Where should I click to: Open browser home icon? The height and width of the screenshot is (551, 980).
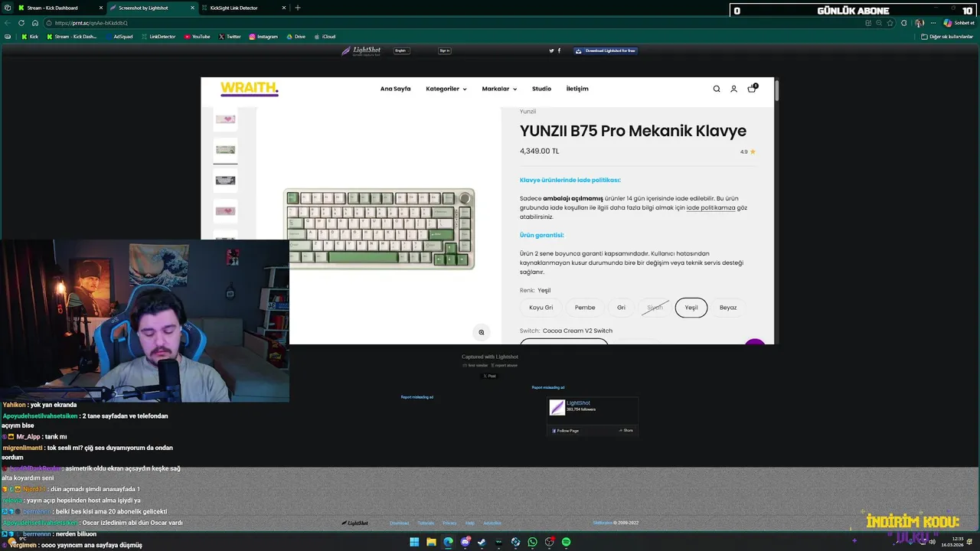[35, 23]
